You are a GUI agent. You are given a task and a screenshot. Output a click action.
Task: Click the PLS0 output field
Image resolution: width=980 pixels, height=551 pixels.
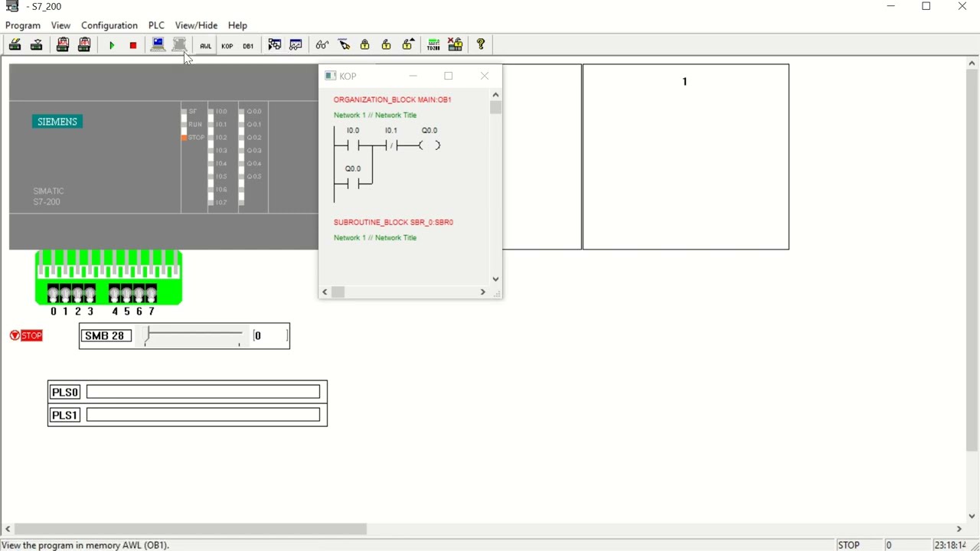(204, 392)
